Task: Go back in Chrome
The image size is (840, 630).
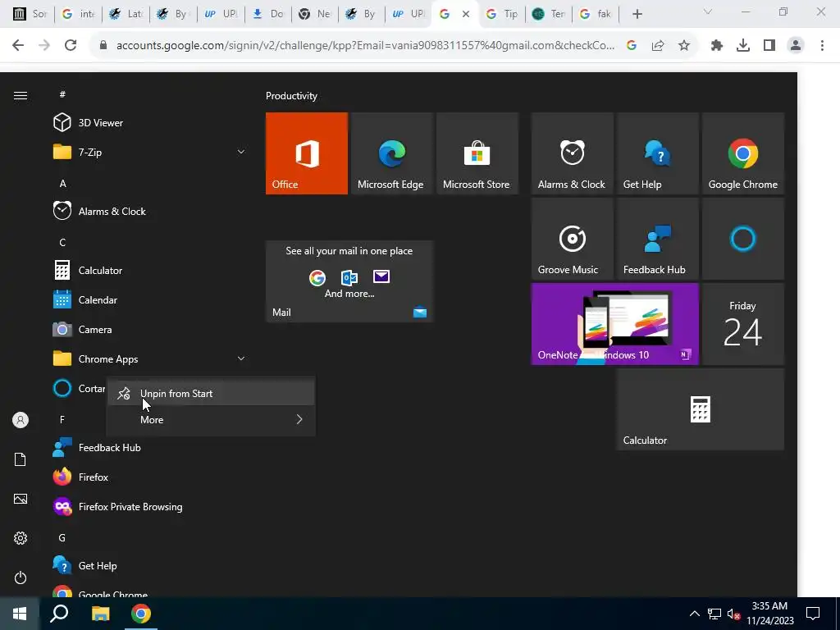Action: (x=18, y=46)
